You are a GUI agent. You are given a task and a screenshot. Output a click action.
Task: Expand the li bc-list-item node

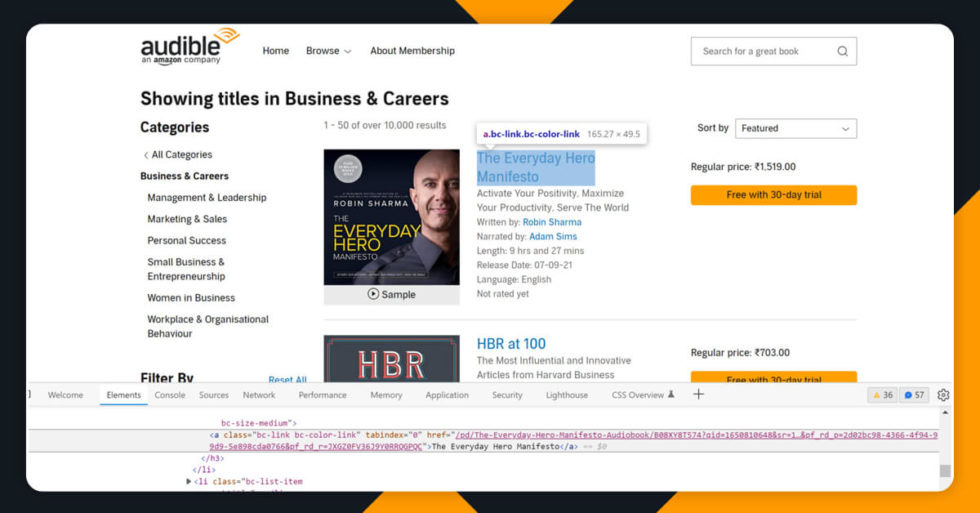pos(188,481)
